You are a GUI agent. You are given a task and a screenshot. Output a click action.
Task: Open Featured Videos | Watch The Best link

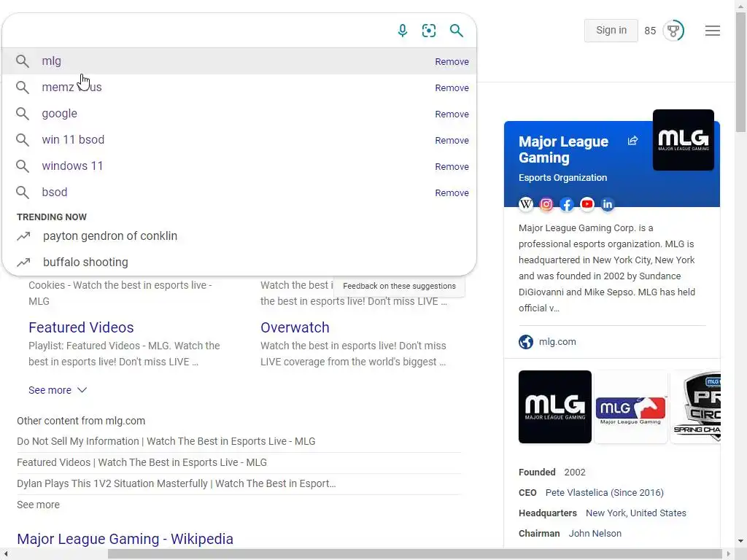click(142, 462)
